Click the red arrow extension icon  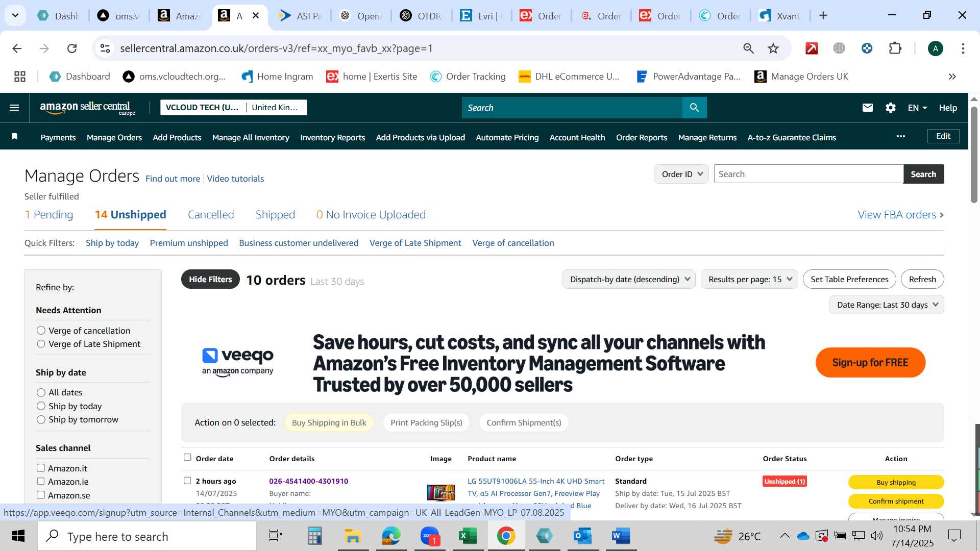tap(812, 48)
